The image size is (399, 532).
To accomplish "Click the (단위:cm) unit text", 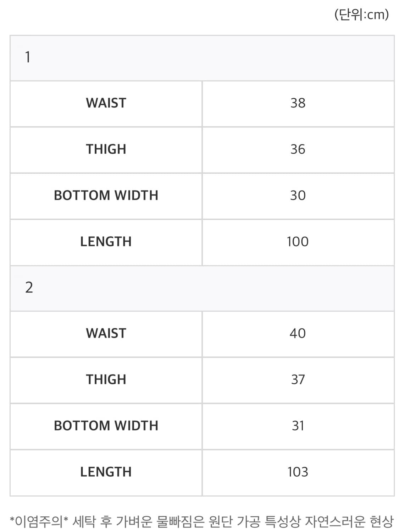I will (x=362, y=15).
